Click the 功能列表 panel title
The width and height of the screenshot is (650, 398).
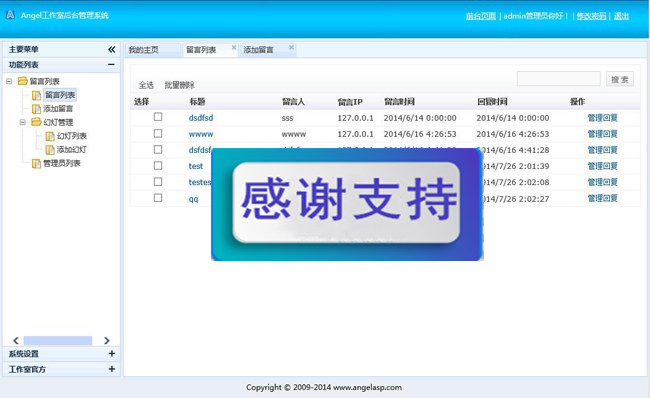24,65
